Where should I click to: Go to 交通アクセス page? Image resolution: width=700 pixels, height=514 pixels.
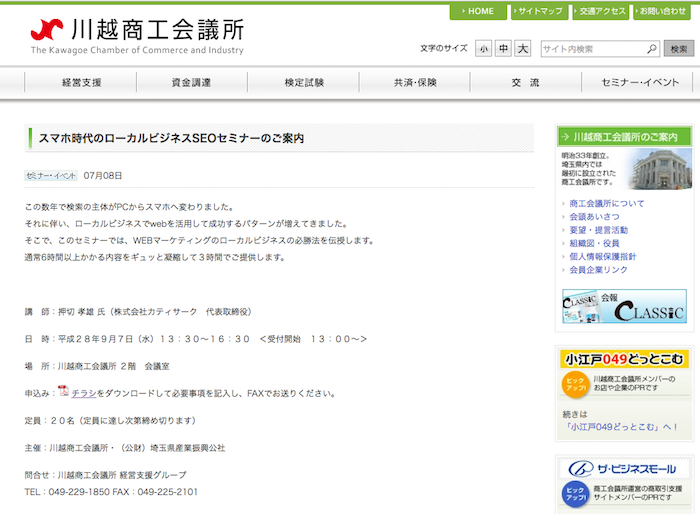pos(601,11)
